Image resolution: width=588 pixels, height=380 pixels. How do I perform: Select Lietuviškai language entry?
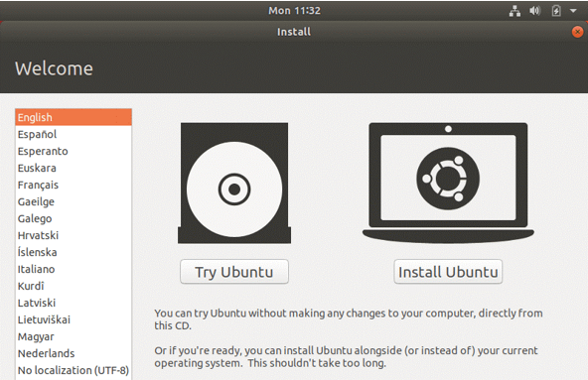73,319
